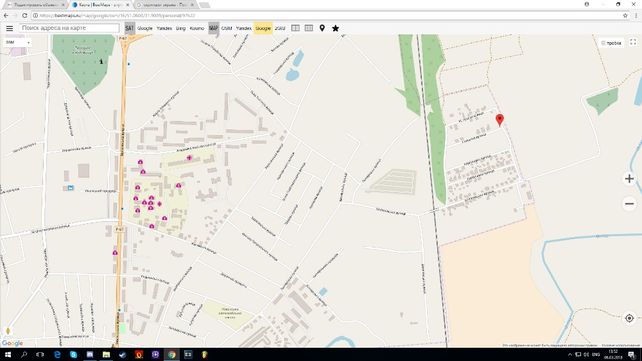Expand the dropdown at map top-left
The width and height of the screenshot is (642, 361).
(x=17, y=42)
